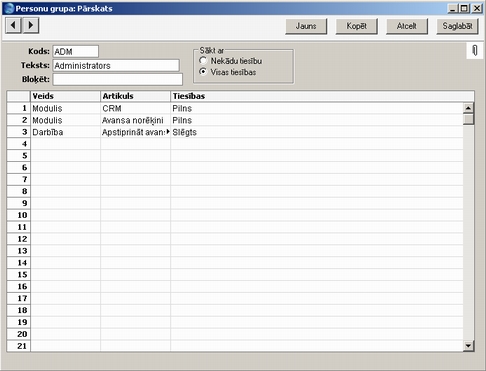The image size is (486, 371).
Task: Select Avansa norēķini cell in row 2
Action: coord(135,120)
